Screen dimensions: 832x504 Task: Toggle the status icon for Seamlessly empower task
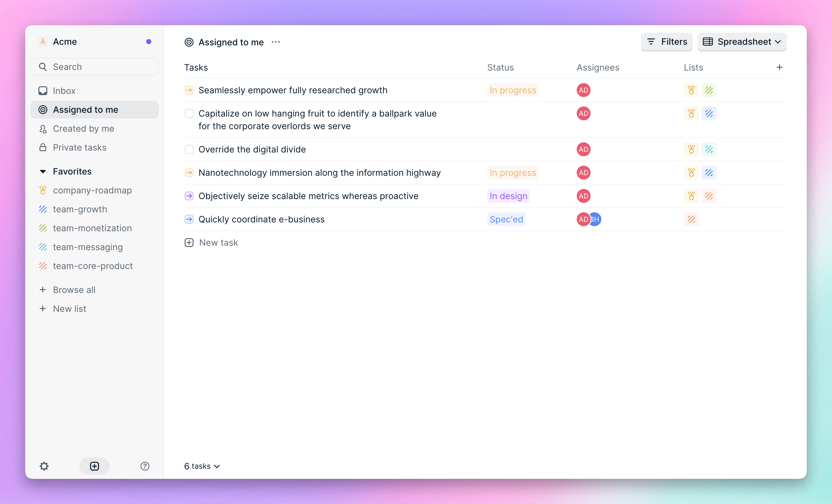tap(189, 90)
